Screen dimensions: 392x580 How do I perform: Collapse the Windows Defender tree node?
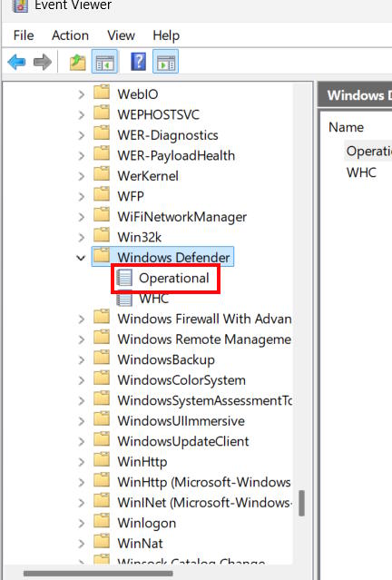point(81,258)
